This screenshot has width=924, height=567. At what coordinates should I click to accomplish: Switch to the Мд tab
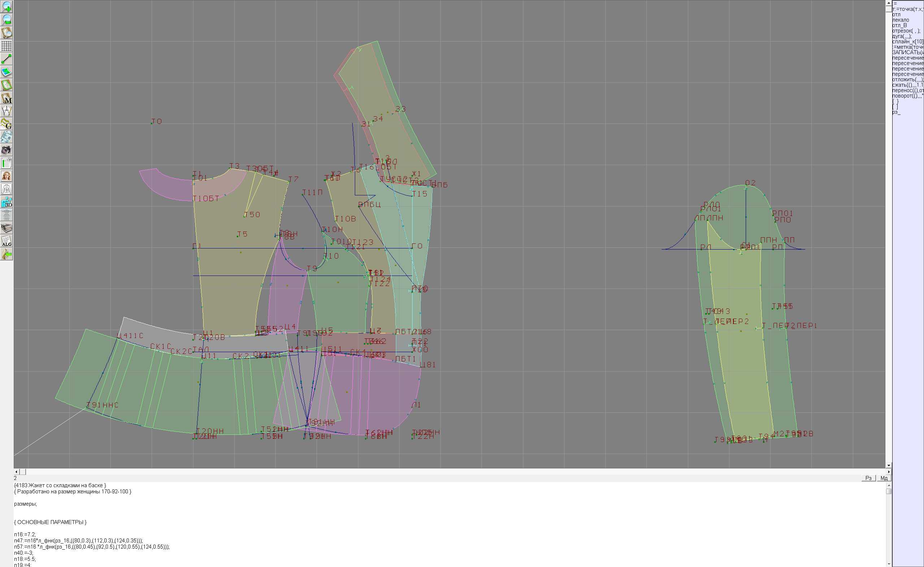[884, 478]
